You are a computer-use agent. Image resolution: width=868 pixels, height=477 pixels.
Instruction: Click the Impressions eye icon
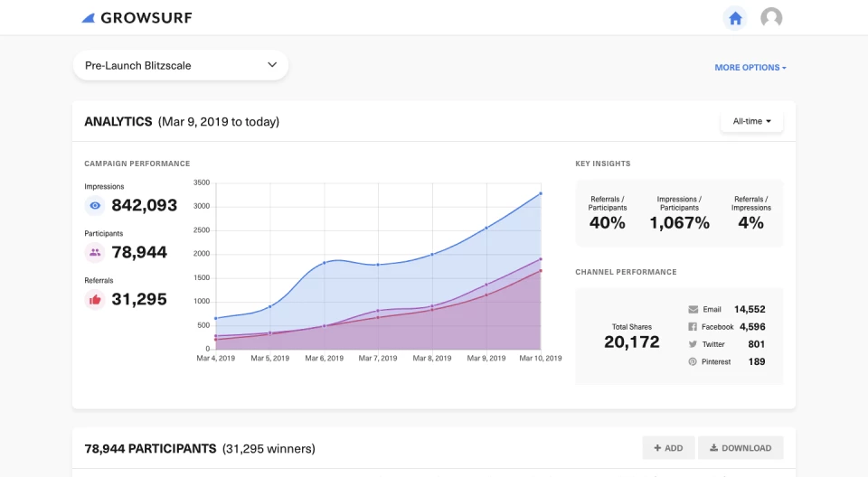[x=95, y=205]
